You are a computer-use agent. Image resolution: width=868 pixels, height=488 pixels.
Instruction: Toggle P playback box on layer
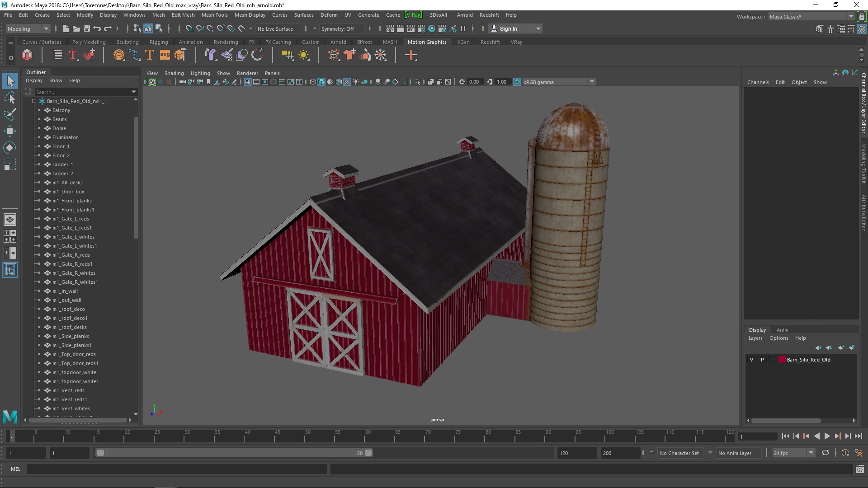[x=762, y=360]
